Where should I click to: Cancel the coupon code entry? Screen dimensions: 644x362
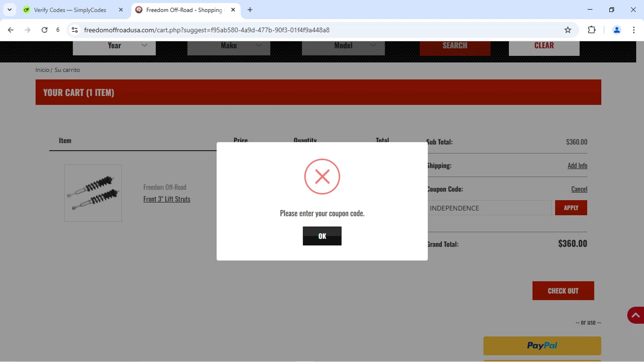579,189
